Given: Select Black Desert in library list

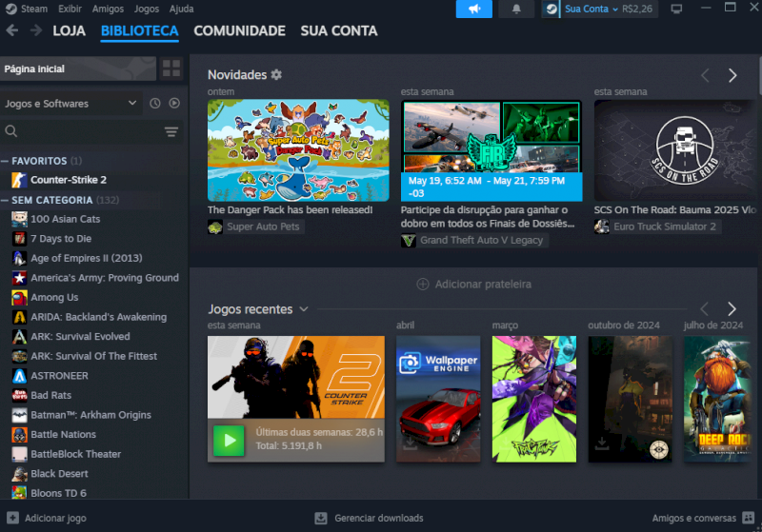Looking at the screenshot, I should 59,474.
